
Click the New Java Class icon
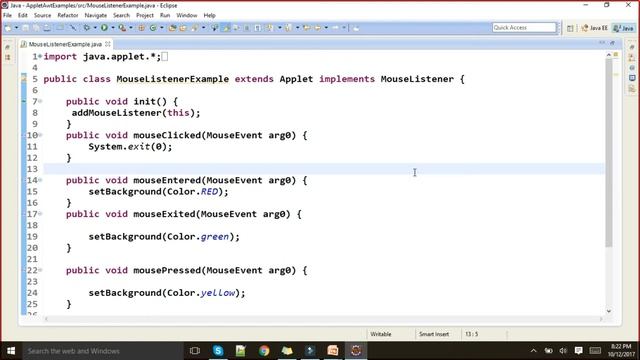click(x=153, y=28)
